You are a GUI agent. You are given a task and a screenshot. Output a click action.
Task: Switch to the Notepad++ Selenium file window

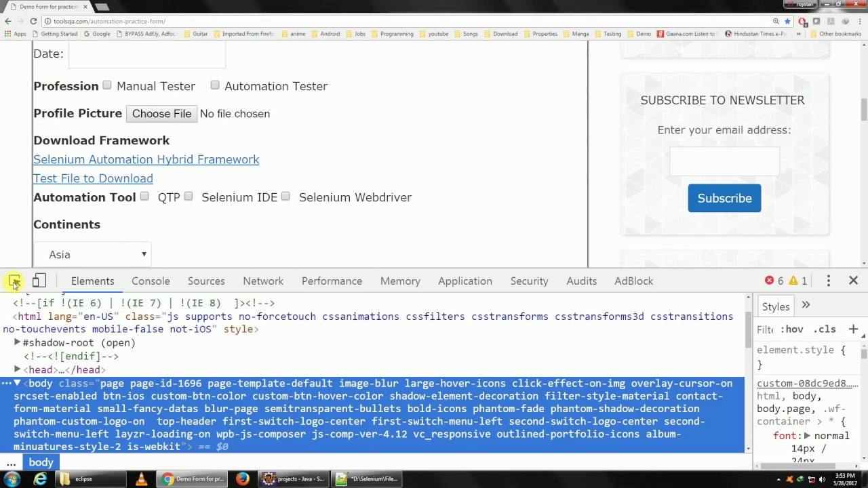coord(367,479)
